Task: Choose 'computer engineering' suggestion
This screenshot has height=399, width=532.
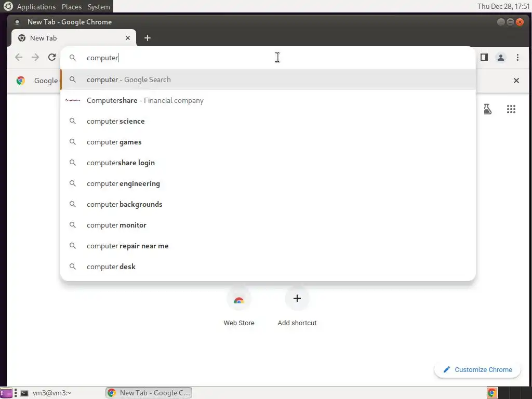Action: 268,183
